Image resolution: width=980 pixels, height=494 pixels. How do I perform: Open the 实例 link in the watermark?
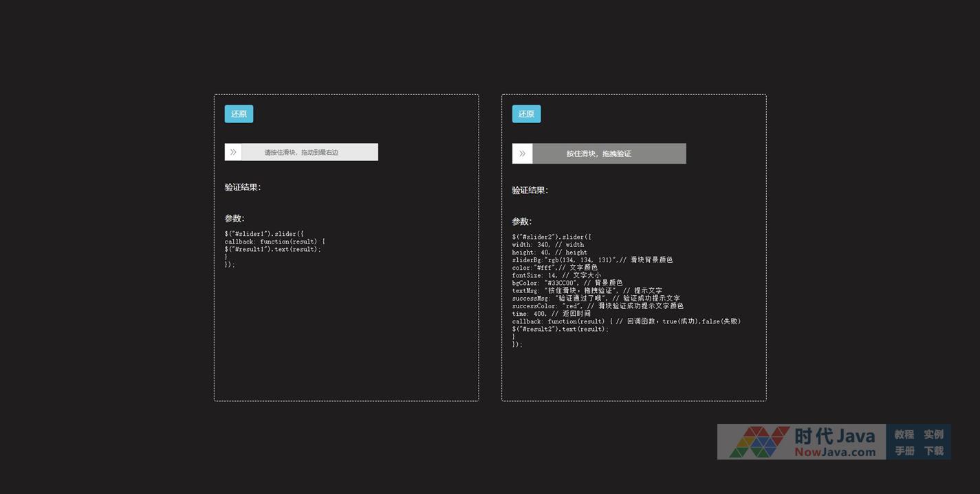click(933, 434)
